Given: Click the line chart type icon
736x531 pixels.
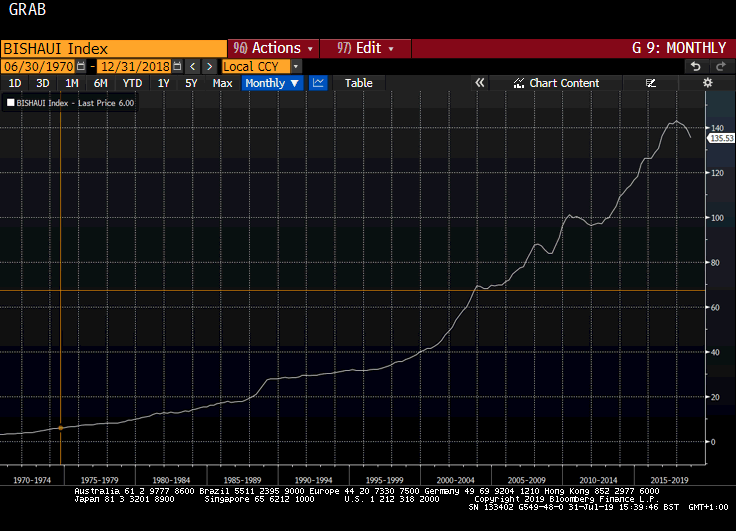Looking at the screenshot, I should [318, 83].
